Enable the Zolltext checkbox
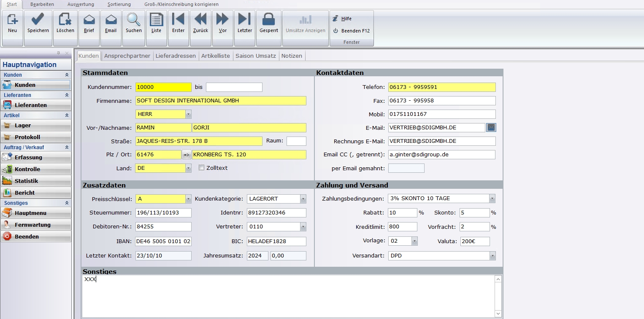The width and height of the screenshot is (644, 319). [202, 168]
